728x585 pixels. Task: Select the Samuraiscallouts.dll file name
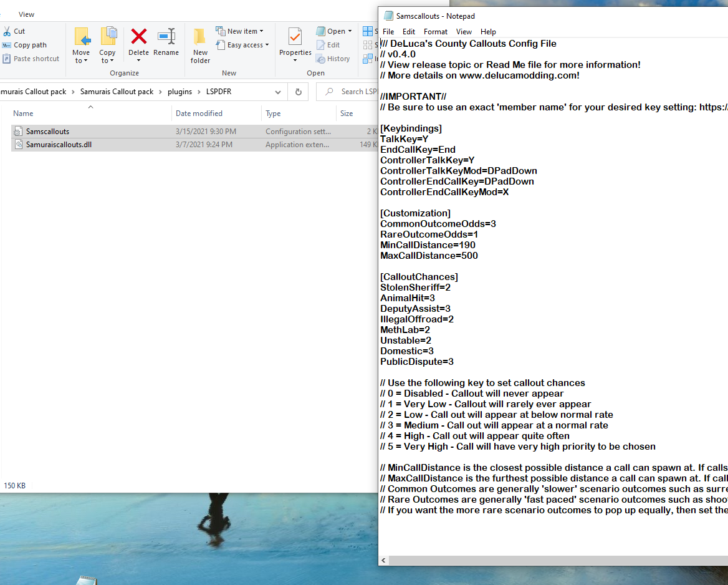click(x=59, y=145)
